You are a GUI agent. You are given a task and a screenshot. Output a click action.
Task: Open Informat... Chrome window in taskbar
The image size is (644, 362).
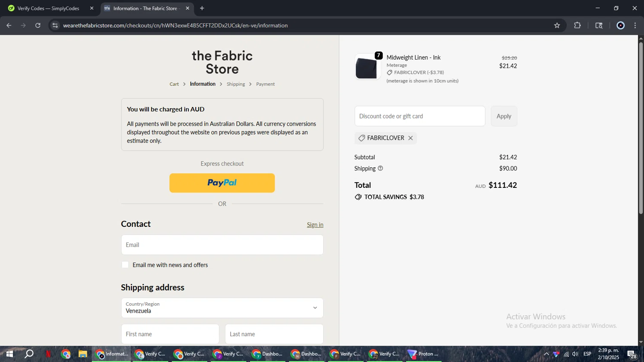112,354
